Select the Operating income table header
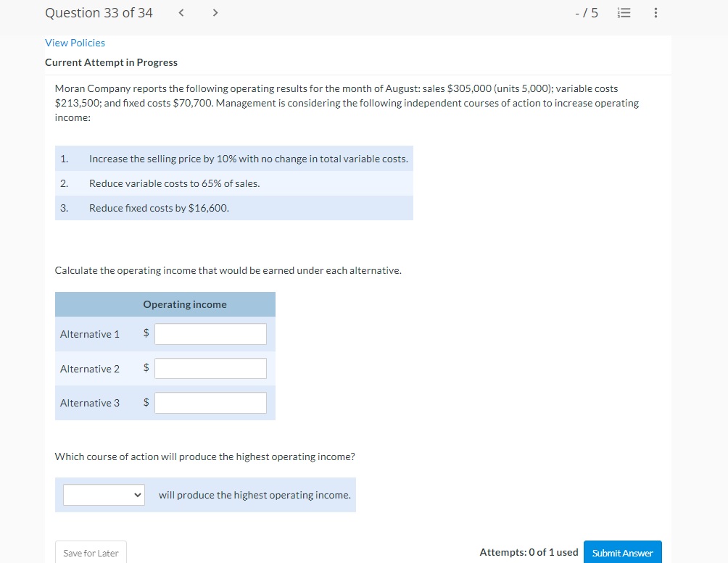 coord(184,304)
